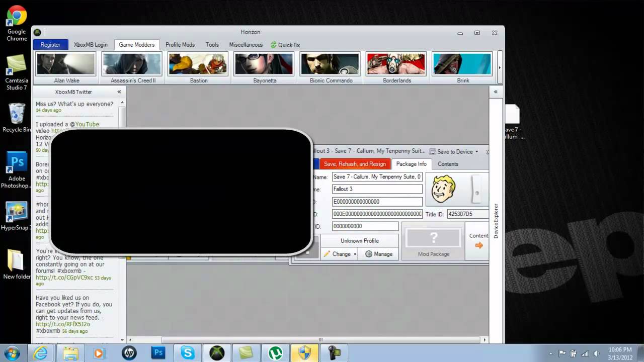
Task: Open Camtasia Studio 7 desktop shortcut
Action: pos(17,73)
